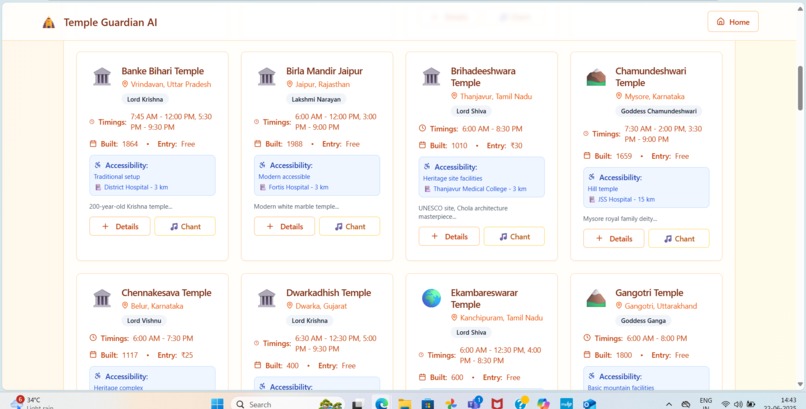
Task: Click '200-year-old Krishna temple...' description
Action: [131, 207]
